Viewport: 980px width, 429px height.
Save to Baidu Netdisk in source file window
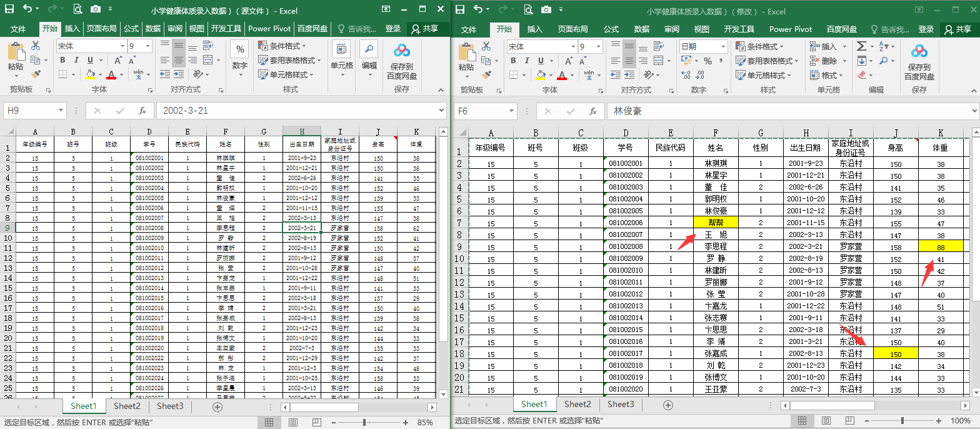click(x=402, y=61)
